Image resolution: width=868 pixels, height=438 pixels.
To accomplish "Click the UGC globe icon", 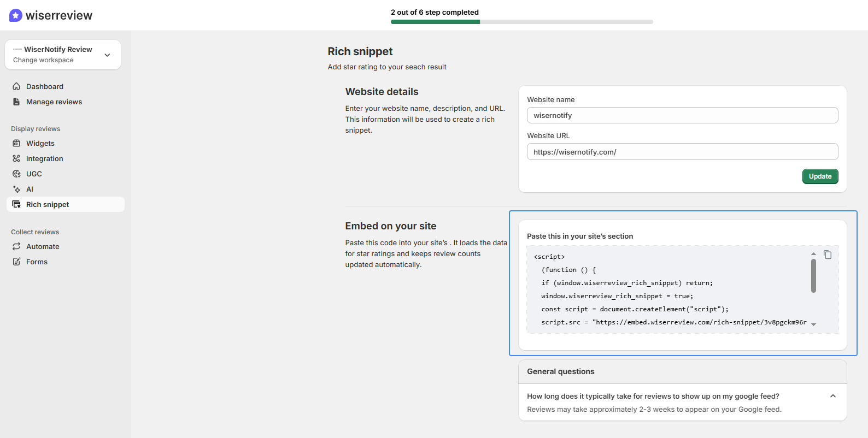I will tap(16, 174).
